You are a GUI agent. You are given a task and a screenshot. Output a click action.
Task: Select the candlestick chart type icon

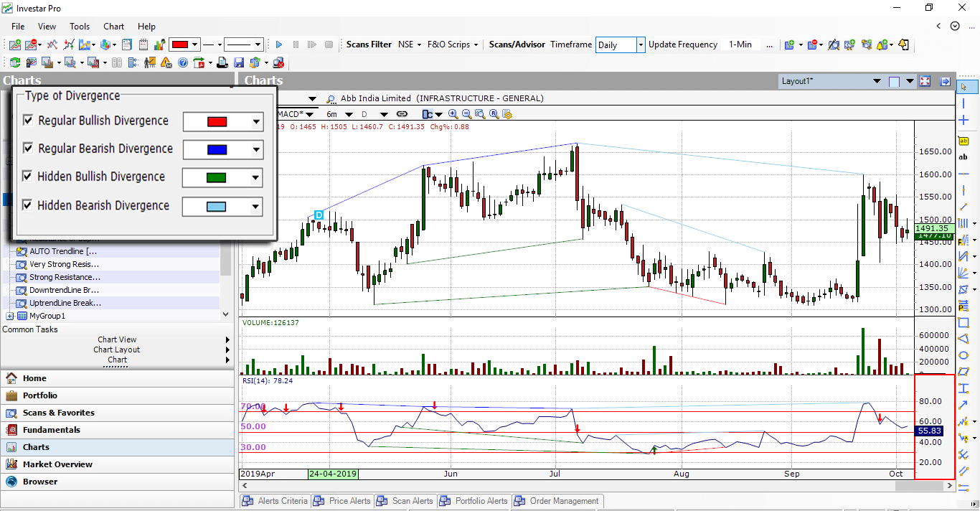pos(428,114)
